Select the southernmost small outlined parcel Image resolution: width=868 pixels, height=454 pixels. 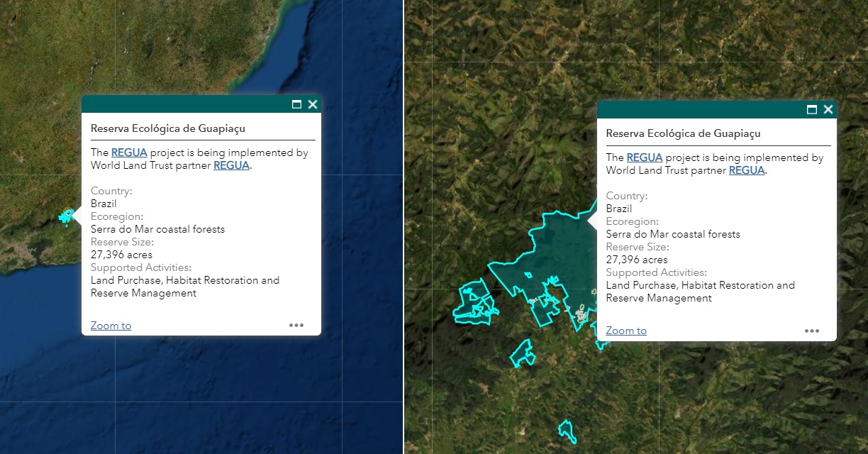coord(566,430)
